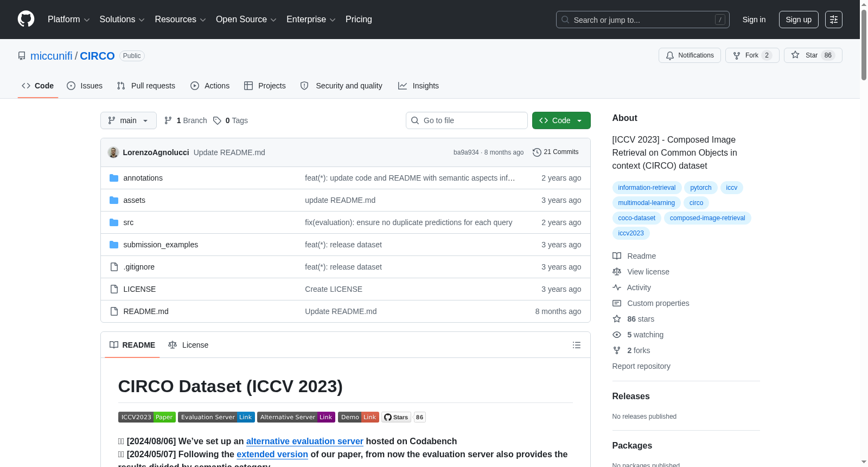Image resolution: width=868 pixels, height=467 pixels.
Task: Expand the Enterprise menu
Action: point(311,20)
